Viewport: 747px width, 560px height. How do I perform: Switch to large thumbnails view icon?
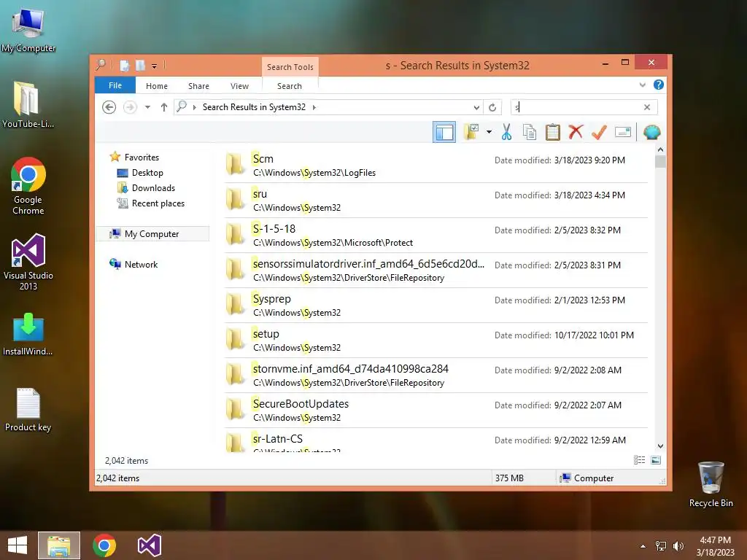tap(656, 460)
